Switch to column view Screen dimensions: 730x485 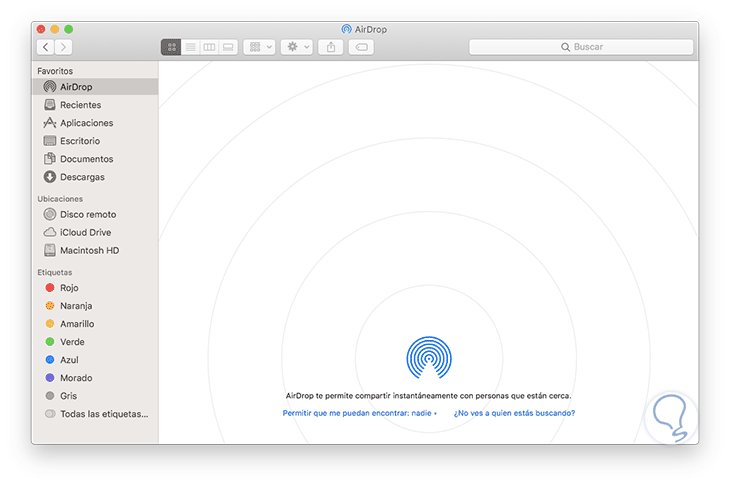(x=210, y=47)
